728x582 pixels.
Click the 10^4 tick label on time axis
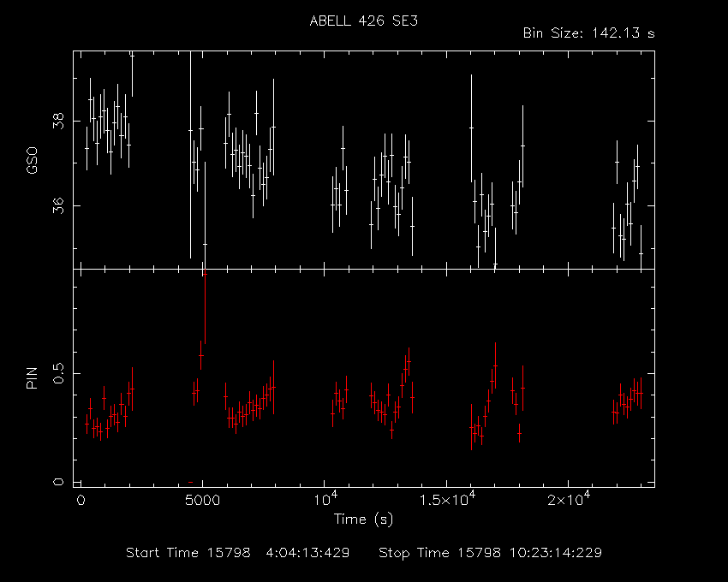tap(325, 499)
